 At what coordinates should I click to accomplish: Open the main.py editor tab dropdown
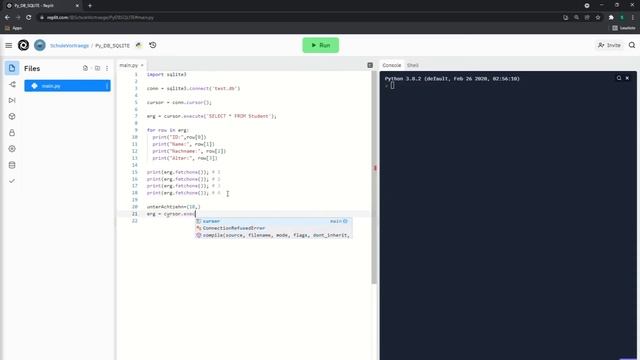[x=142, y=65]
